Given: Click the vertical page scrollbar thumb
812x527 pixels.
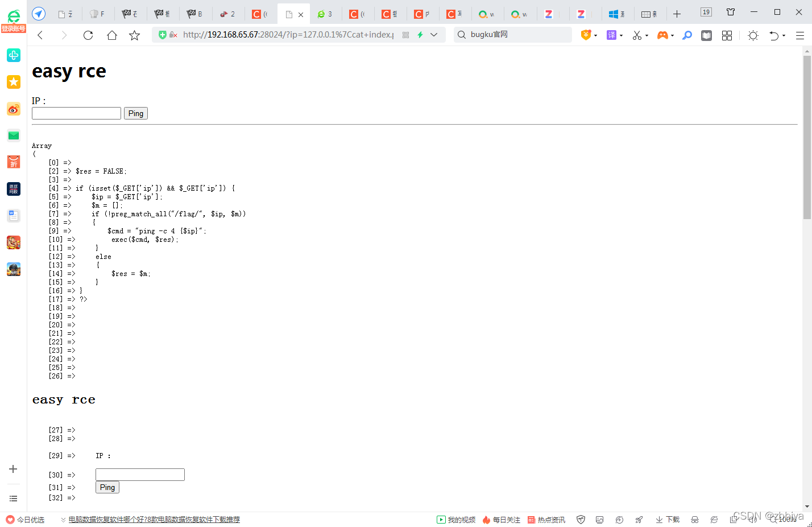Looking at the screenshot, I should pos(807,137).
